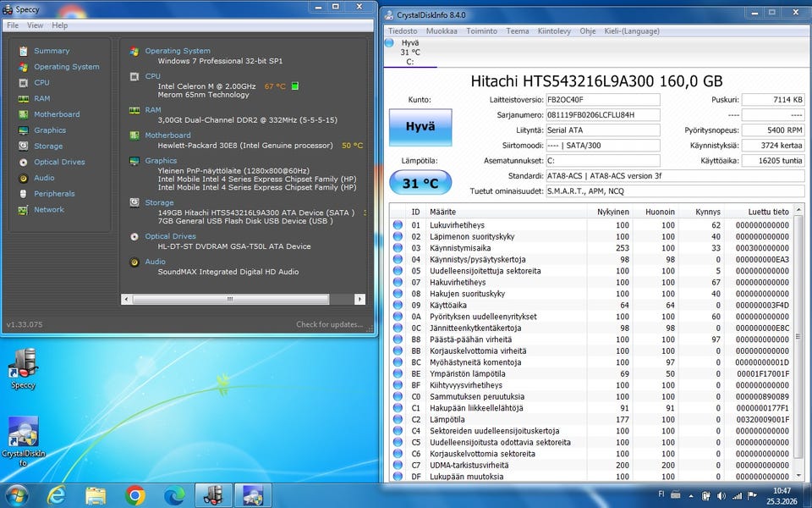Select RAM in the Speccy sidebar

tap(41, 98)
